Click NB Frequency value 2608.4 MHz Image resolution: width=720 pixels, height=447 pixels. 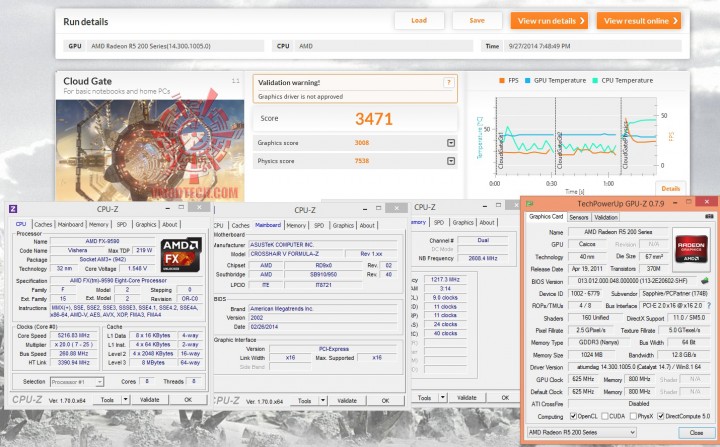coord(483,258)
